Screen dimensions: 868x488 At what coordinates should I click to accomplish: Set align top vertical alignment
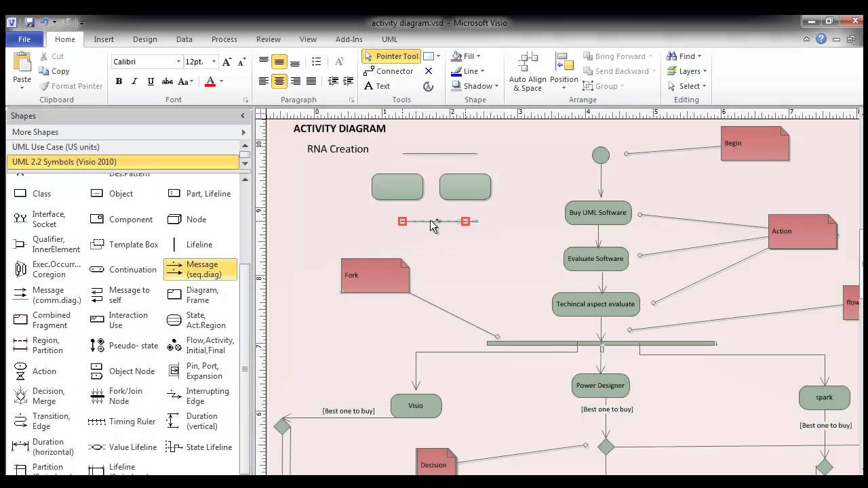coord(264,62)
